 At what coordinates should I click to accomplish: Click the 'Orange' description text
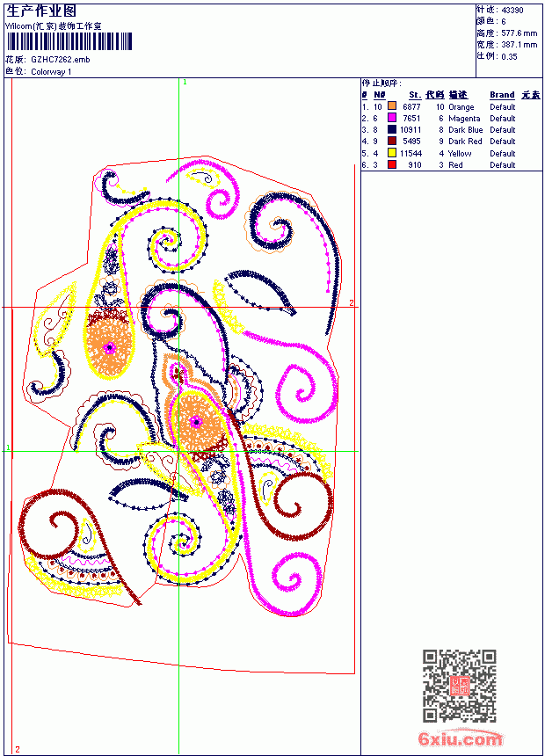(x=461, y=107)
